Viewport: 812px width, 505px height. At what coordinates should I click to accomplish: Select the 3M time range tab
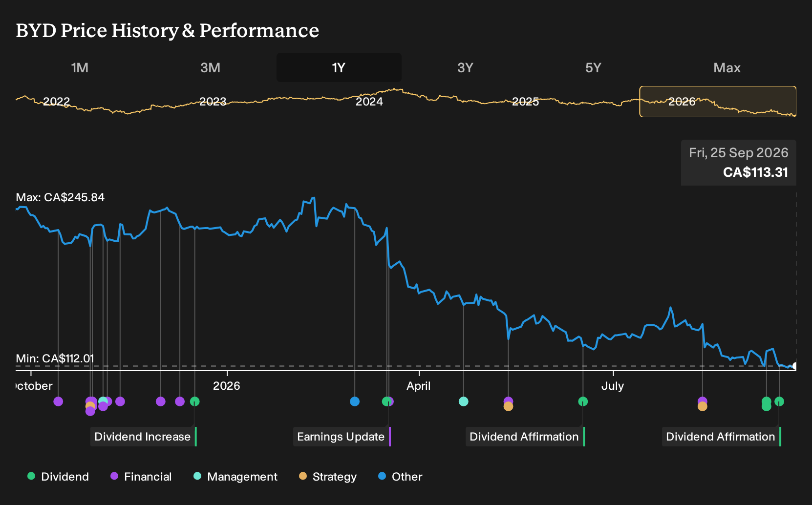[210, 67]
